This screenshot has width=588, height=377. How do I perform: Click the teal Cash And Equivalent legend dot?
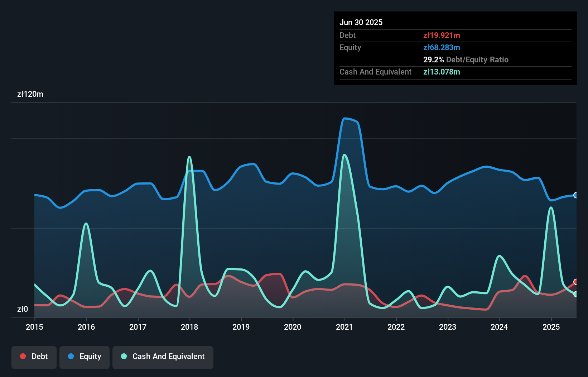124,356
